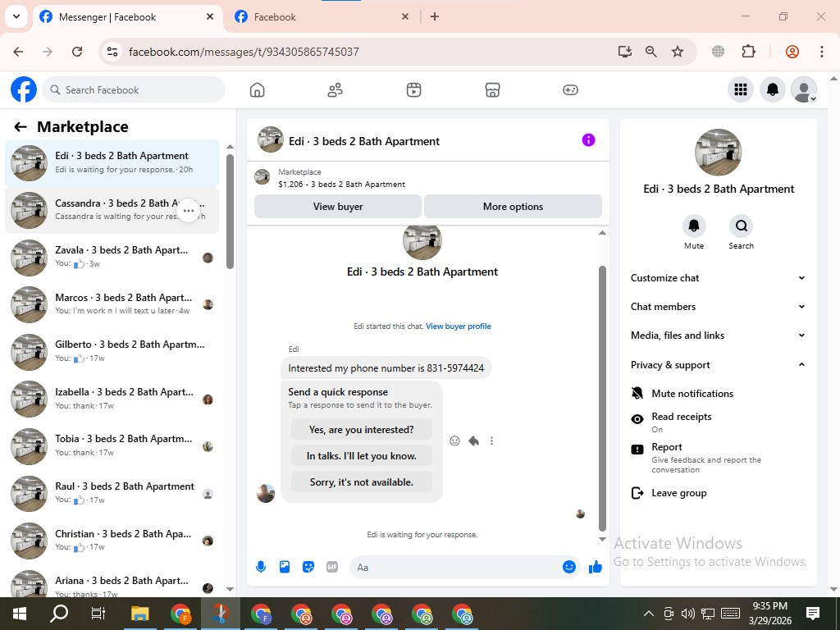This screenshot has width=840, height=630.
Task: Send a thumbs-up like
Action: pos(596,567)
